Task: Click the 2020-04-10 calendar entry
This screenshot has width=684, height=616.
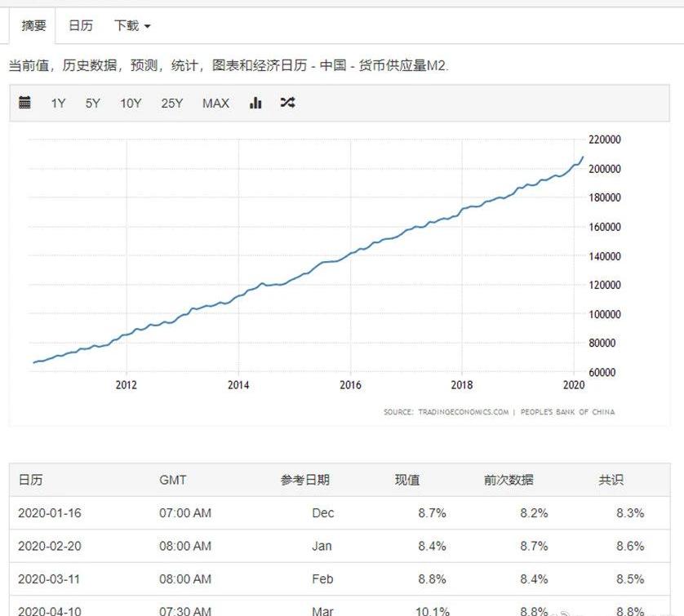Action: point(50,610)
